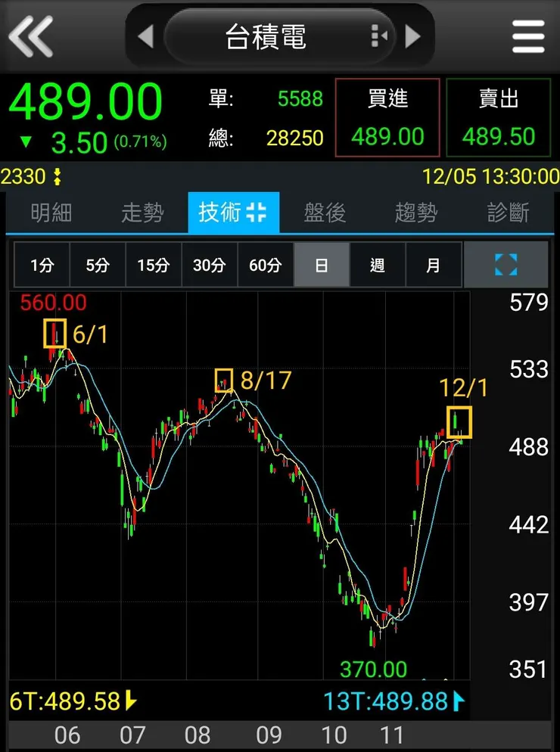The image size is (560, 752).
Task: Open the hamburger menu
Action: [528, 36]
